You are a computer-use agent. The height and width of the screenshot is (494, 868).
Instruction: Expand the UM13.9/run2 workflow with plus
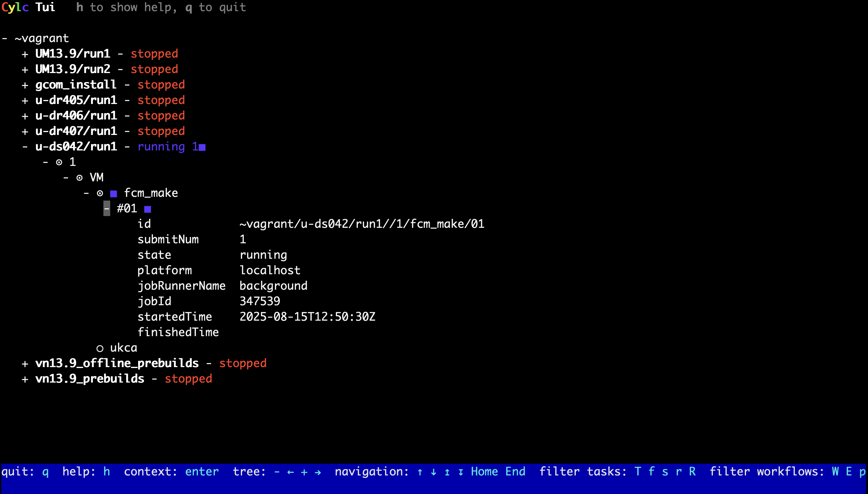25,70
